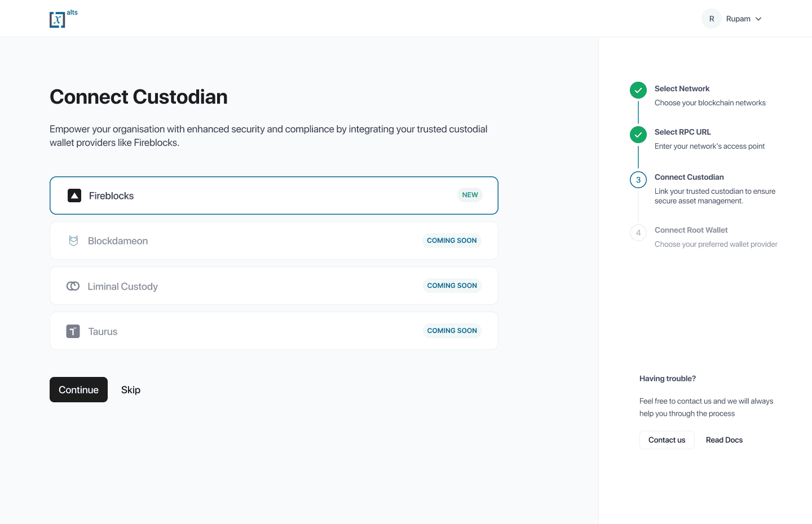Click the COMING SOON badge on Liminal Custody
Image resolution: width=812 pixels, height=524 pixels.
452,286
